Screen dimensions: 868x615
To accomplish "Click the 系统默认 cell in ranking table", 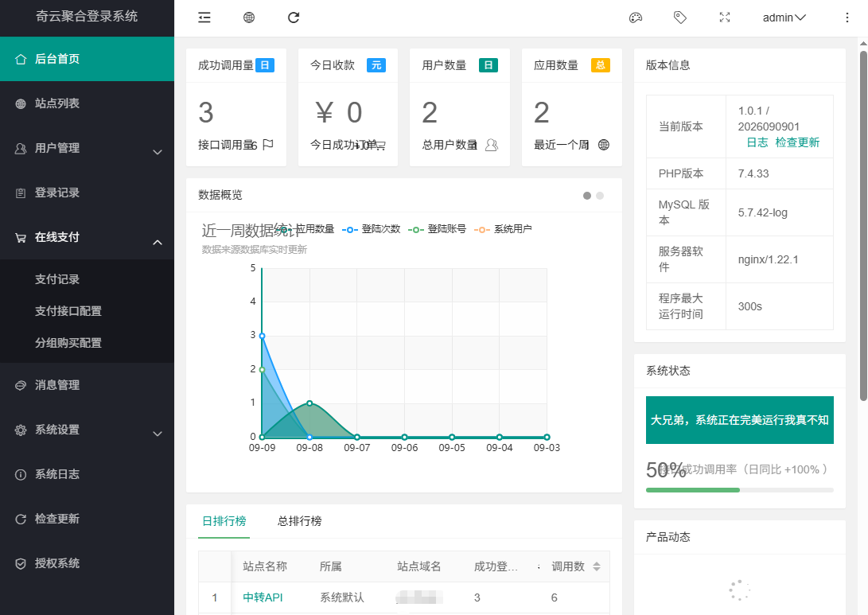I will click(x=342, y=597).
